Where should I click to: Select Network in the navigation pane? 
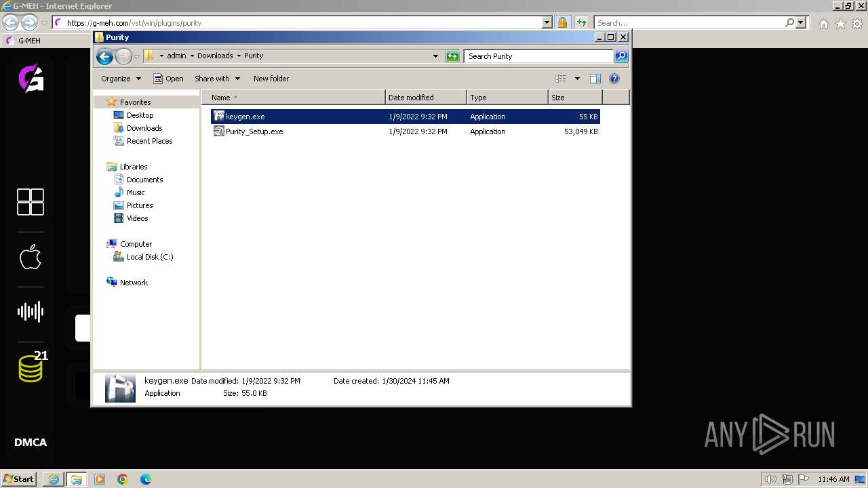134,283
